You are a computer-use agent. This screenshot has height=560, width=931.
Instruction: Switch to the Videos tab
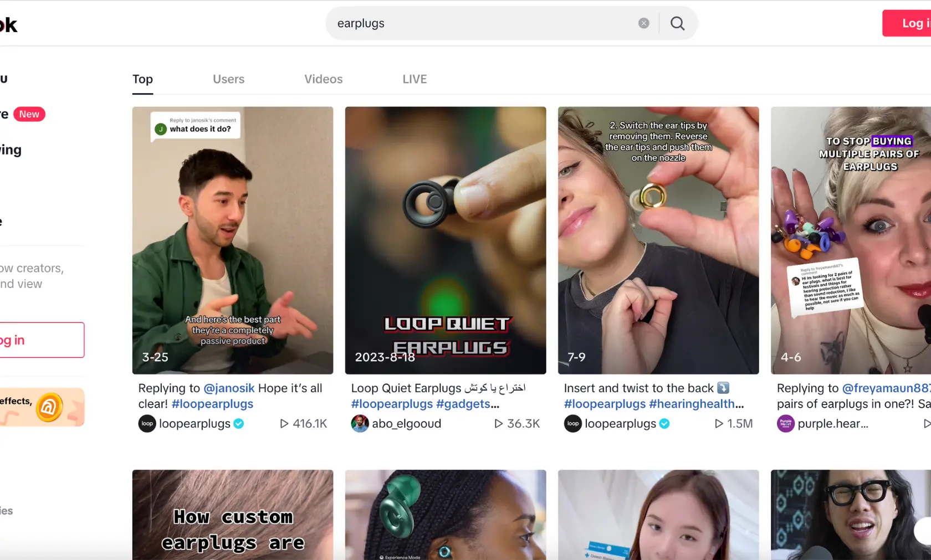323,79
